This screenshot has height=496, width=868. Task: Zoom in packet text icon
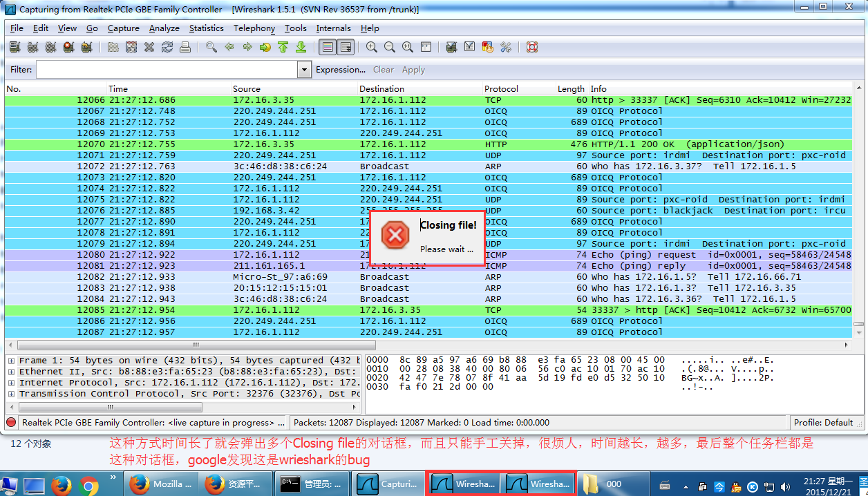click(372, 47)
